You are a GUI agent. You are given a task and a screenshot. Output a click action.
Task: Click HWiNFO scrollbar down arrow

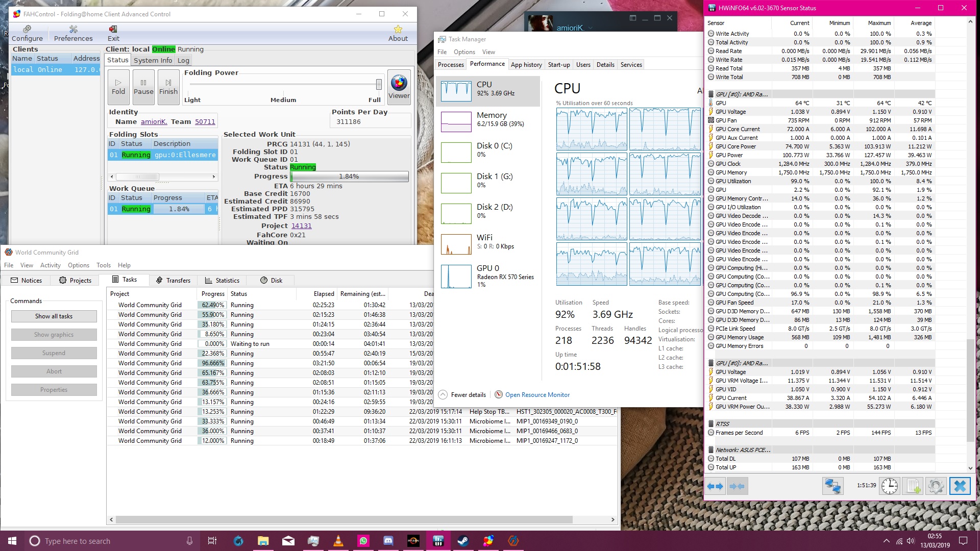click(970, 468)
